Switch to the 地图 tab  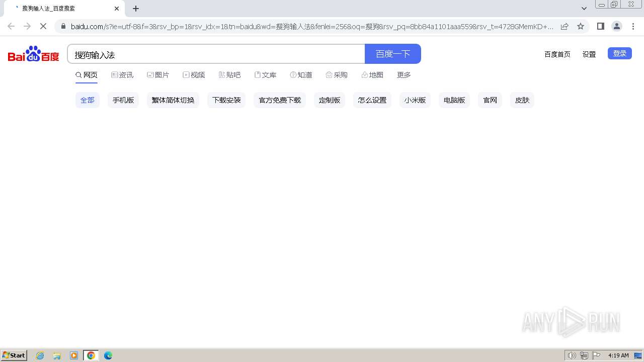point(372,75)
